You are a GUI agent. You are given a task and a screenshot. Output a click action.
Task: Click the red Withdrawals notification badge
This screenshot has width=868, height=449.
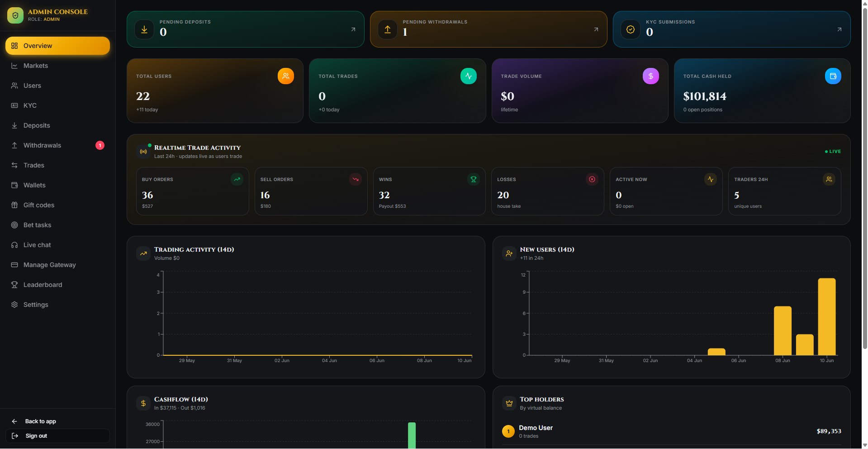[x=100, y=145]
